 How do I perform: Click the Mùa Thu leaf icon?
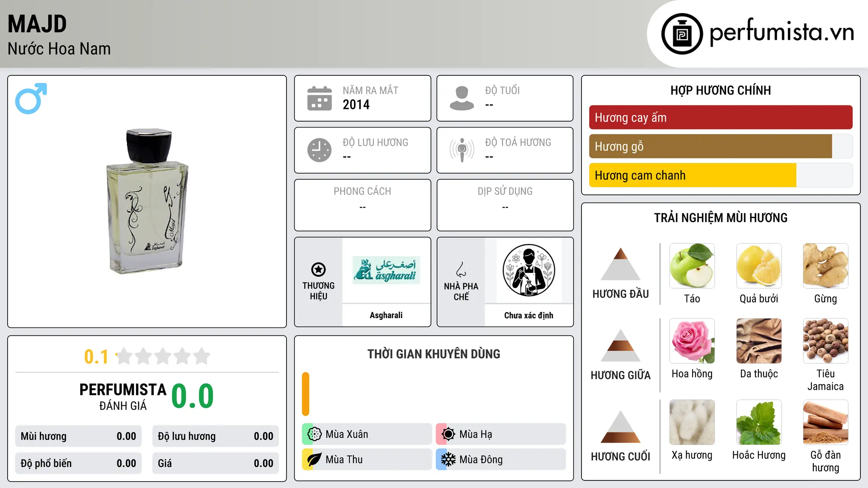click(x=314, y=460)
